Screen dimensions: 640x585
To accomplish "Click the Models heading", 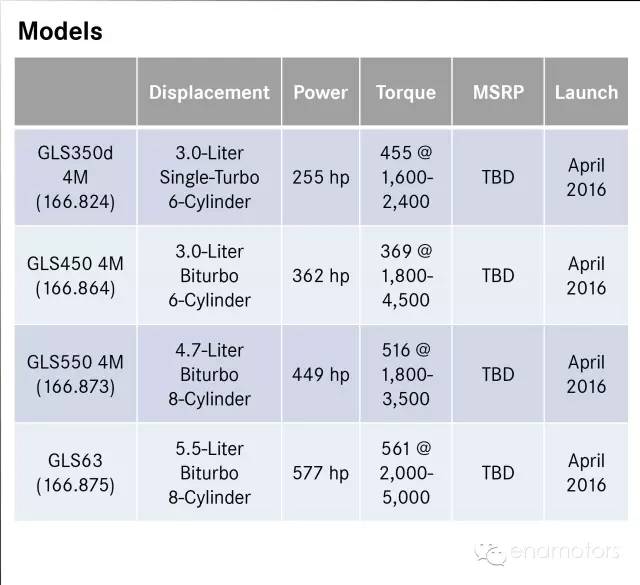I will (60, 31).
